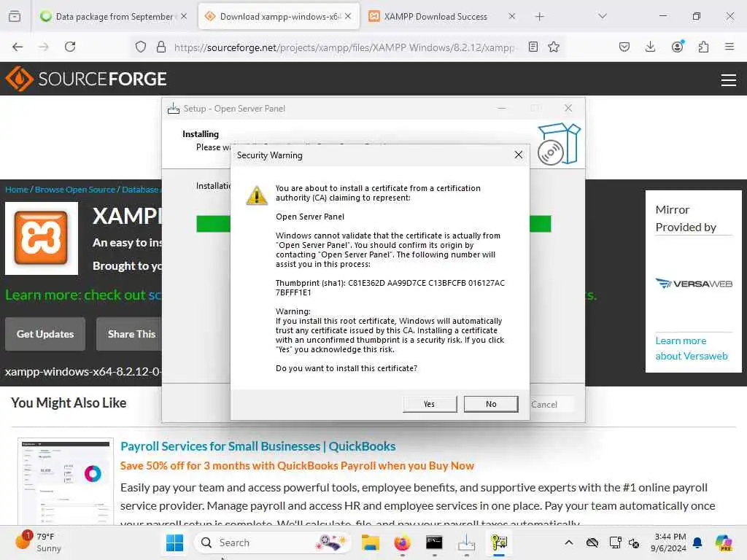
Task: Click No in the Security Warning dialog
Action: pyautogui.click(x=491, y=404)
